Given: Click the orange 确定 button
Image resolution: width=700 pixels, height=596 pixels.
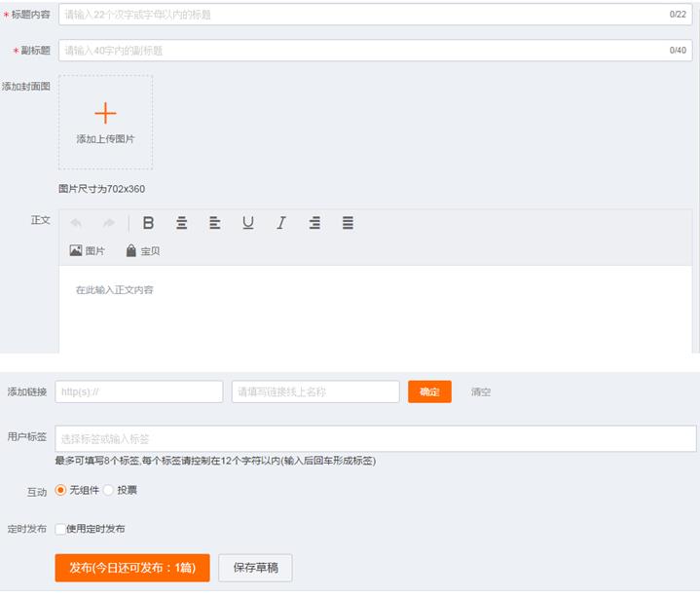Looking at the screenshot, I should [x=429, y=391].
